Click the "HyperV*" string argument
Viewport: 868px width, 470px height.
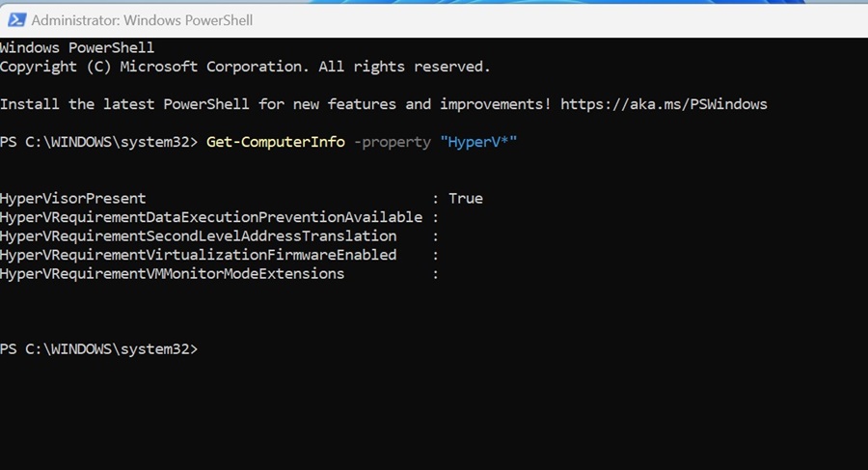click(478, 142)
